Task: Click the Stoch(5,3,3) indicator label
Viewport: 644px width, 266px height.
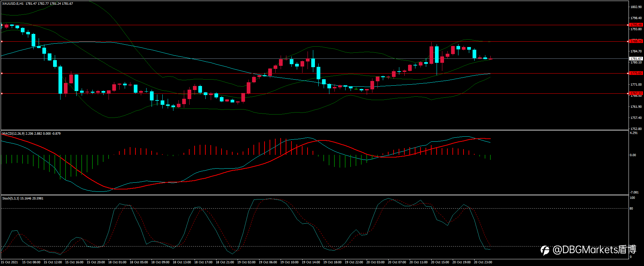Action: point(11,198)
